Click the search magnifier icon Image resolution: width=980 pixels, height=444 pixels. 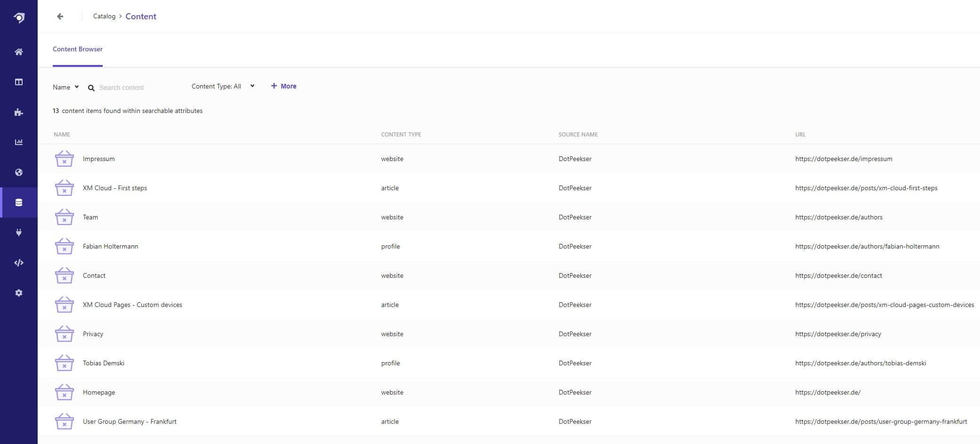tap(91, 88)
